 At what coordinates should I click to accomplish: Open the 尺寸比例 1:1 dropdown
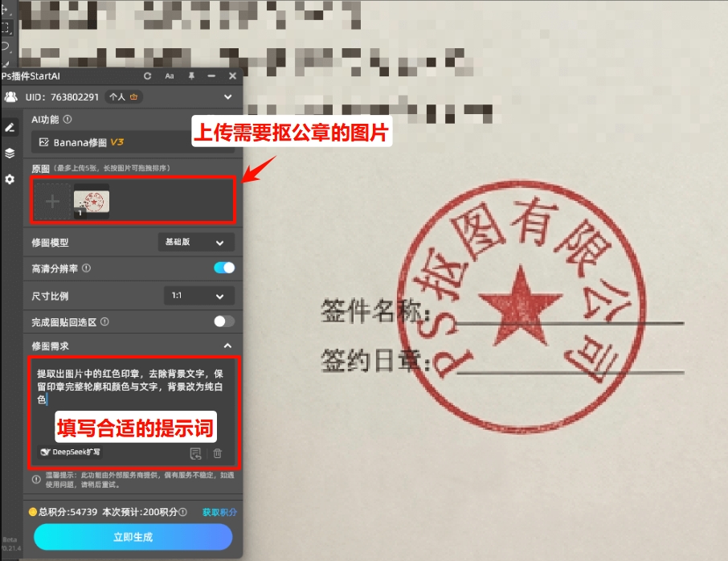point(198,296)
